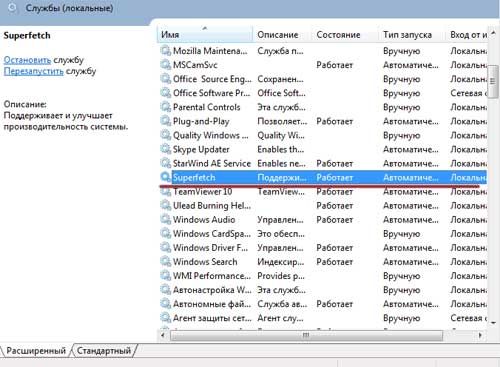Select the Windows Driver F... service name
This screenshot has width=500, height=367.
tap(211, 248)
